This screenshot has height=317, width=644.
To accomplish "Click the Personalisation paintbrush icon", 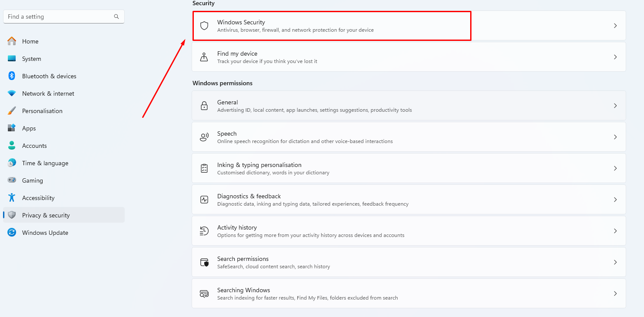I will [x=12, y=111].
